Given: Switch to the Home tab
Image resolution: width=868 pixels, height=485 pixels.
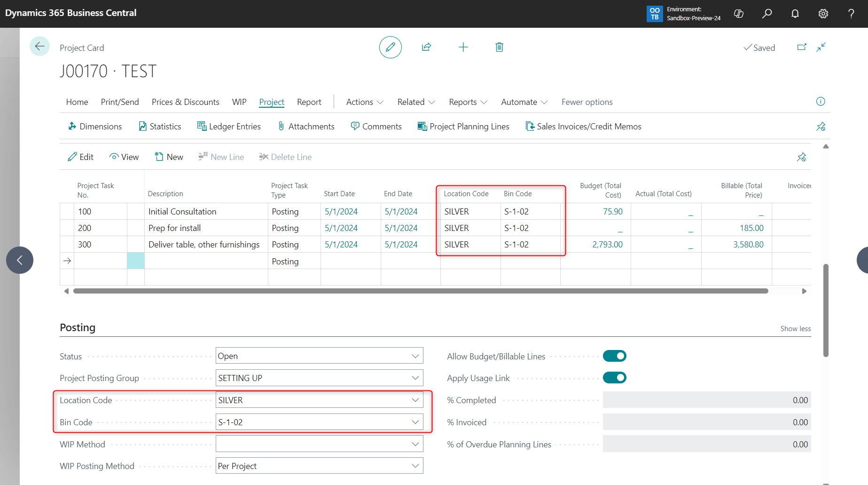Looking at the screenshot, I should [x=77, y=102].
